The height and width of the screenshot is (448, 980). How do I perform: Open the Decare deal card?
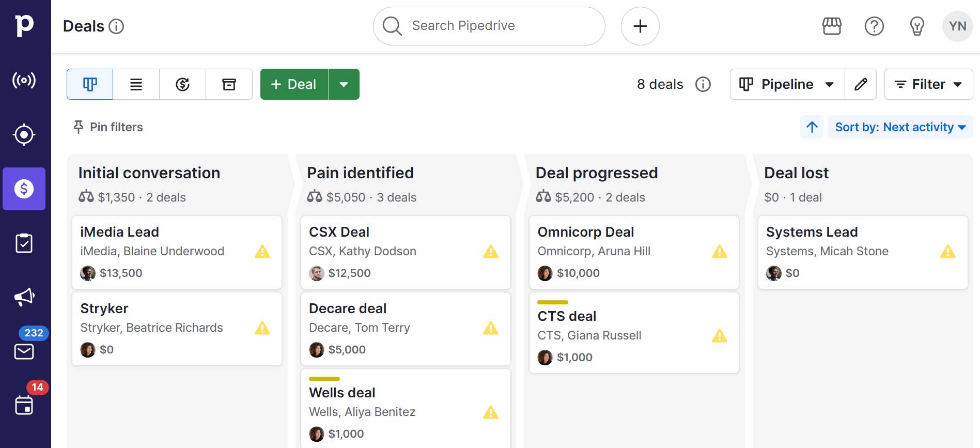(406, 329)
